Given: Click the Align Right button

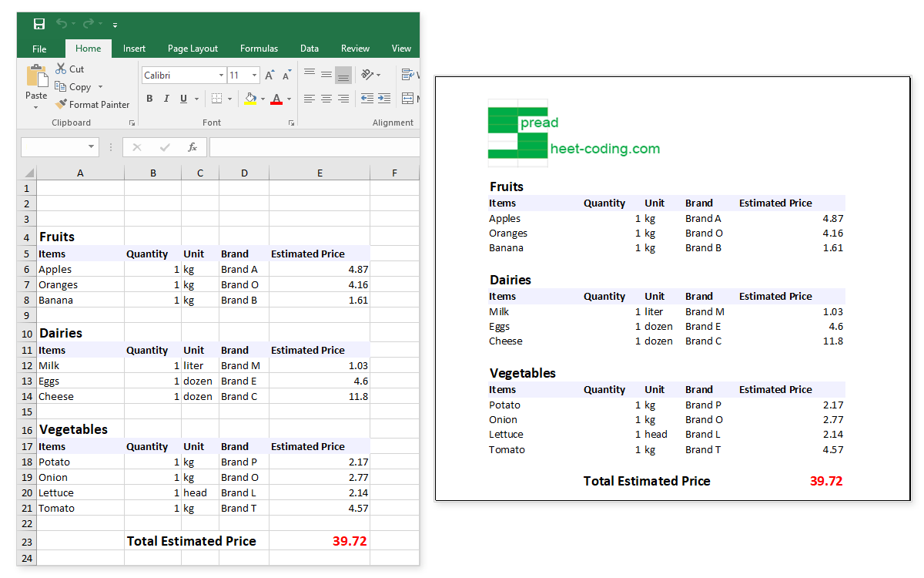Looking at the screenshot, I should pos(343,99).
